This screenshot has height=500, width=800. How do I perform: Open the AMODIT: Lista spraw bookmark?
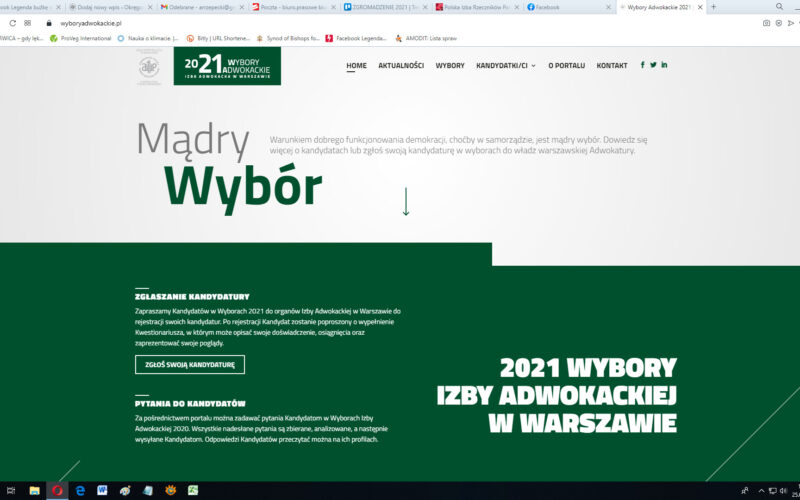click(x=426, y=38)
